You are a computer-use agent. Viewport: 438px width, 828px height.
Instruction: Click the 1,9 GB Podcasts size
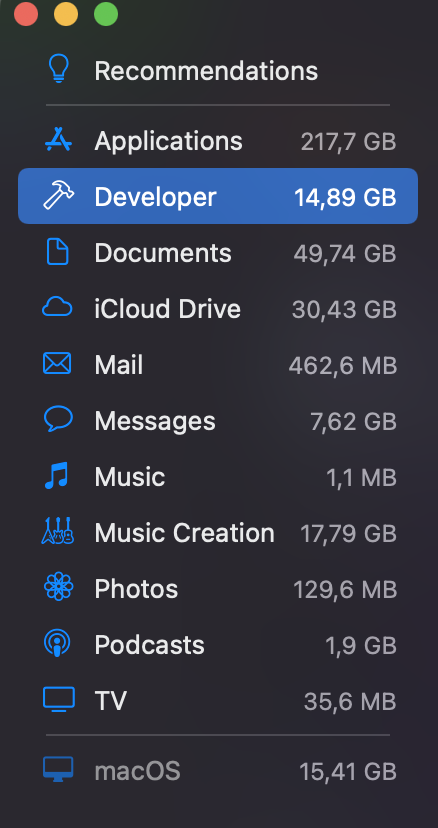pyautogui.click(x=361, y=645)
